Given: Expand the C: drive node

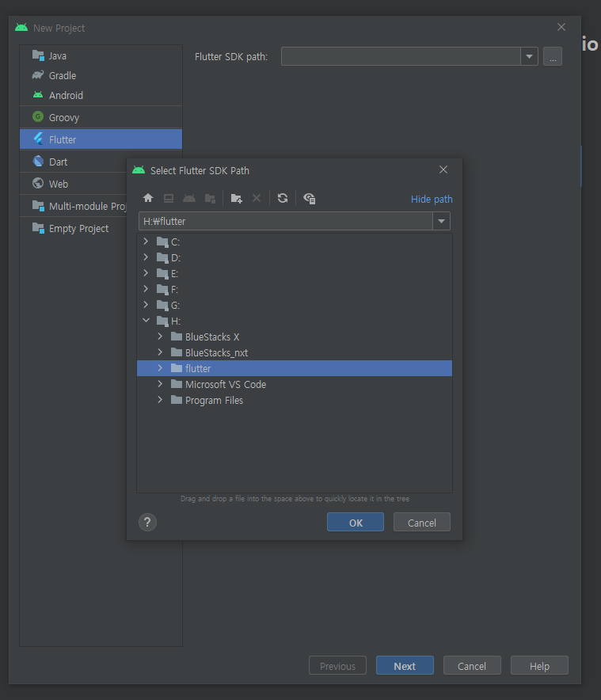Looking at the screenshot, I should [146, 242].
